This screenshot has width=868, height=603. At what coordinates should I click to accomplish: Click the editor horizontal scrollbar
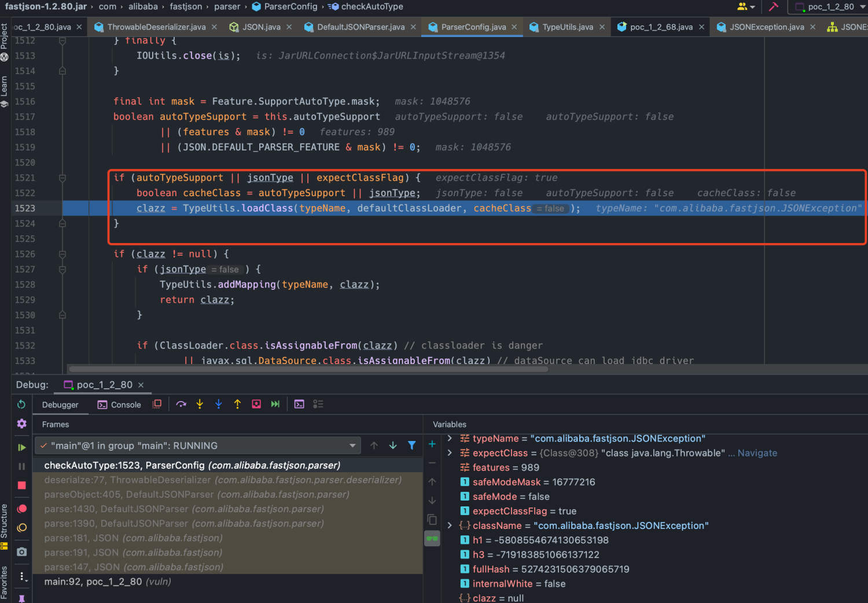[x=308, y=369]
